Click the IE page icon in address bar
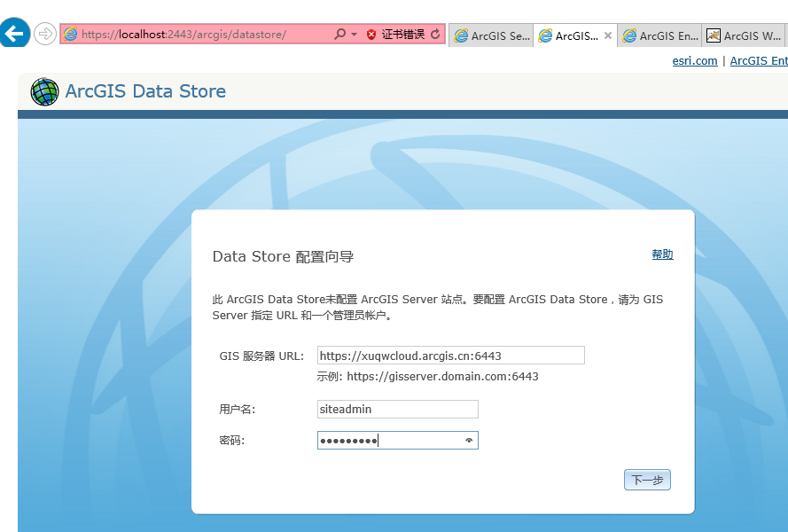788x532 pixels. click(70, 35)
